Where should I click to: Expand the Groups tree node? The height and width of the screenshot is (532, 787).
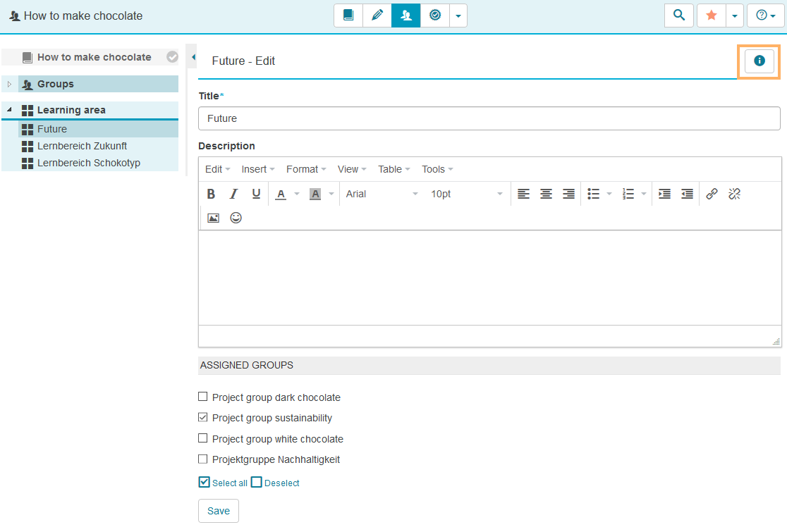[9, 85]
